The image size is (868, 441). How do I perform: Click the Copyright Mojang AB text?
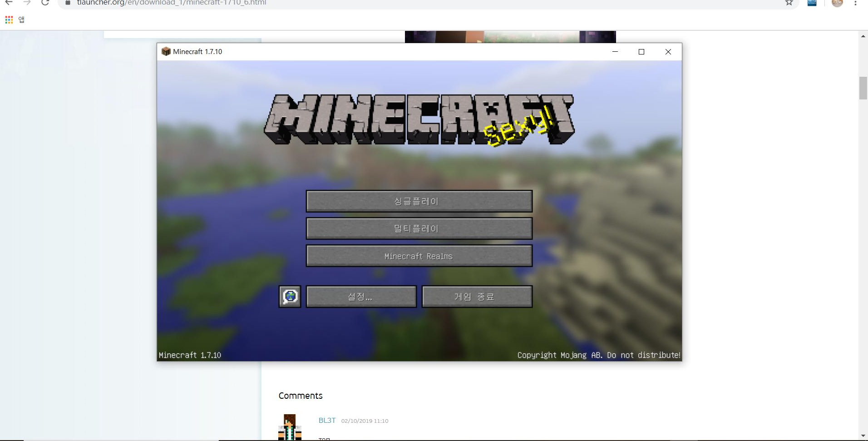coord(599,355)
